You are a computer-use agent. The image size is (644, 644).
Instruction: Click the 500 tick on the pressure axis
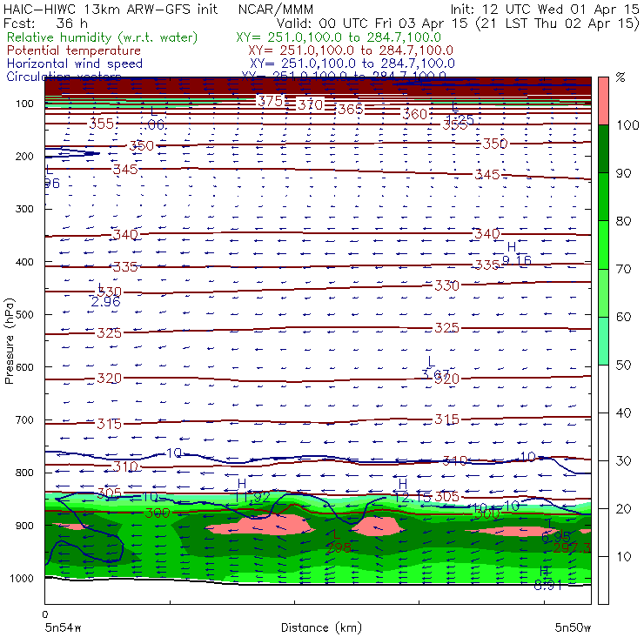coord(24,314)
